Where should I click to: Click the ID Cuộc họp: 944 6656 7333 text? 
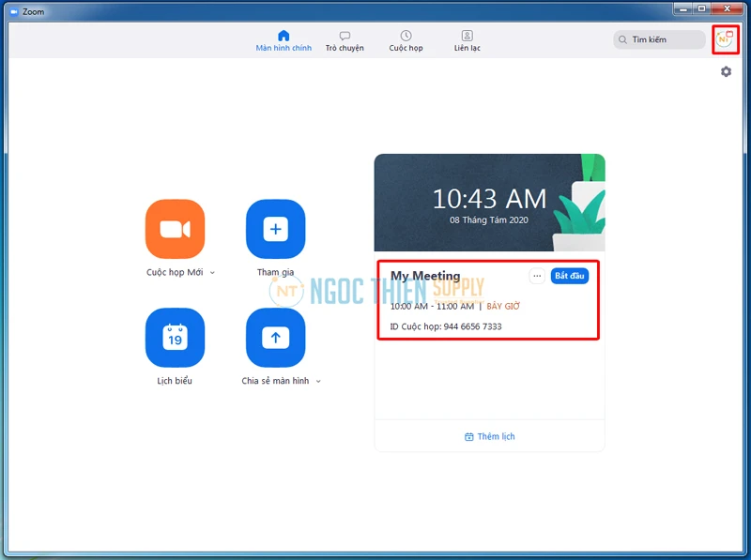click(x=446, y=326)
